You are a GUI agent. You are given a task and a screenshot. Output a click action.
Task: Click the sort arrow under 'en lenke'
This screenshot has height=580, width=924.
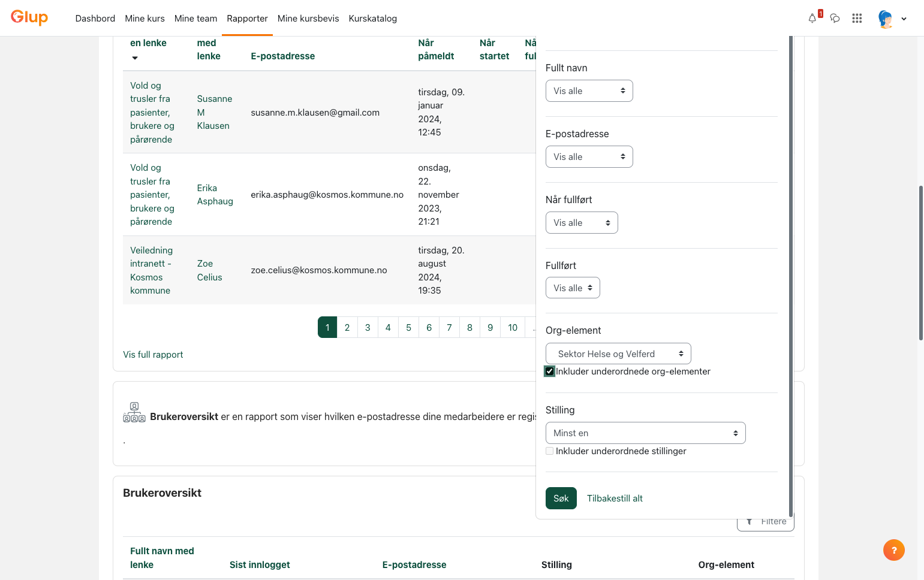tap(135, 58)
